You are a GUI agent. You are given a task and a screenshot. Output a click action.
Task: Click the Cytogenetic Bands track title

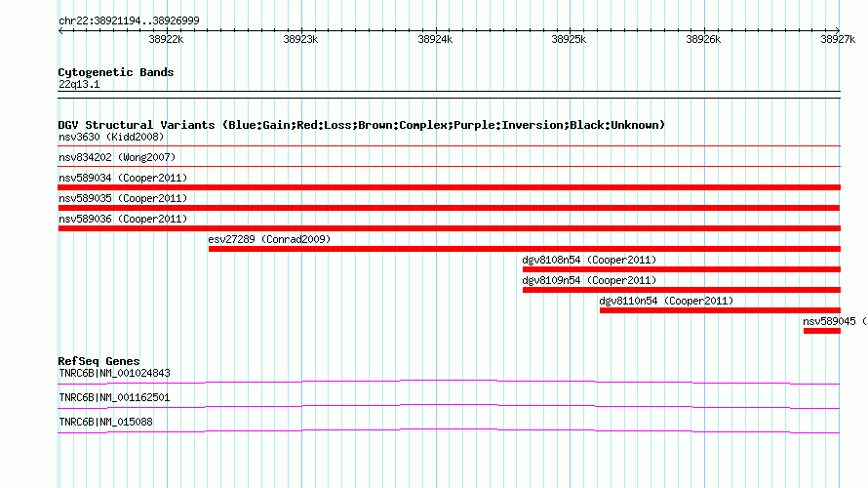[116, 72]
